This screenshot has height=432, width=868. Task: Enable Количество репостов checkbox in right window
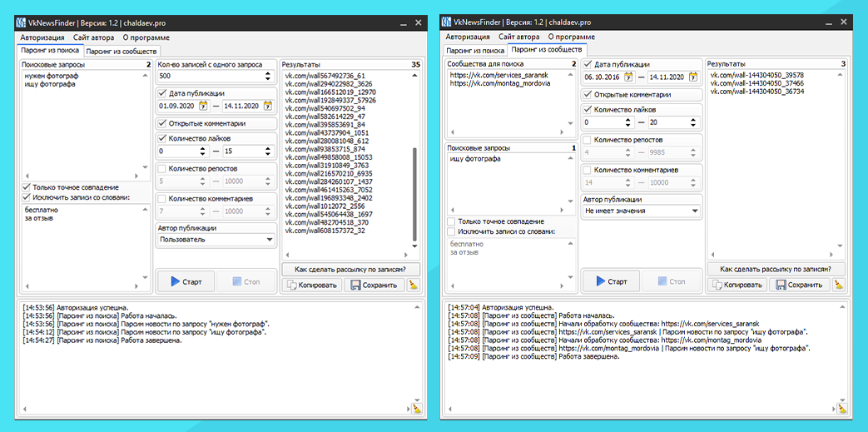(x=588, y=140)
